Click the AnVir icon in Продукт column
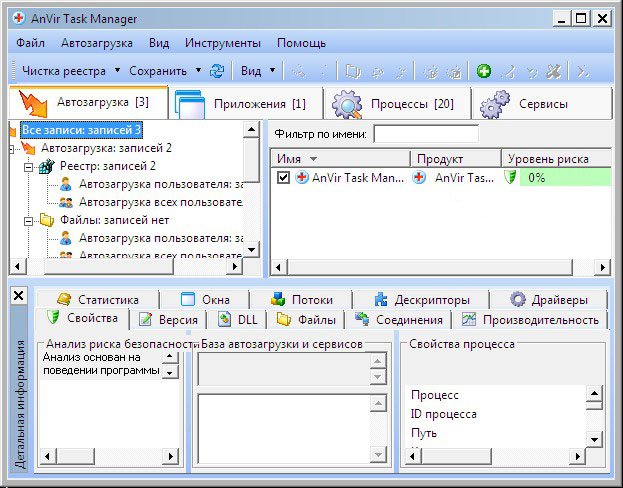 pyautogui.click(x=418, y=177)
